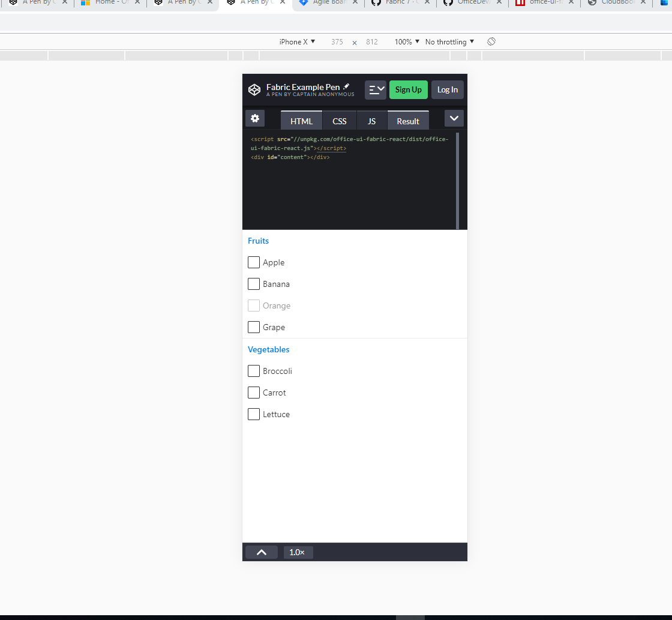Edit the 812 height field
This screenshot has width=672, height=620.
371,41
